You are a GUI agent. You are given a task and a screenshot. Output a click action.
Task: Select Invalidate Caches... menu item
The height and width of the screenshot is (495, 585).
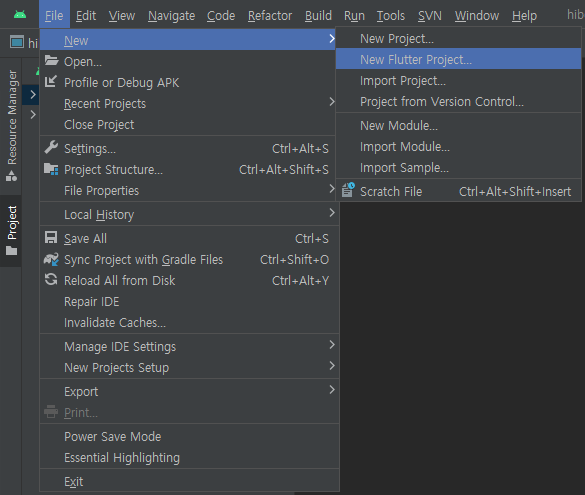(x=189, y=322)
